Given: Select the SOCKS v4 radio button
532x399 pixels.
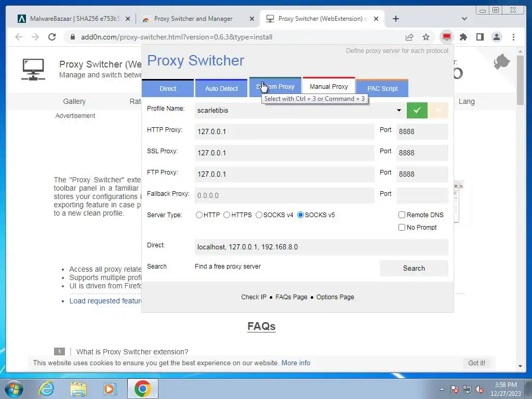Looking at the screenshot, I should pyautogui.click(x=259, y=215).
